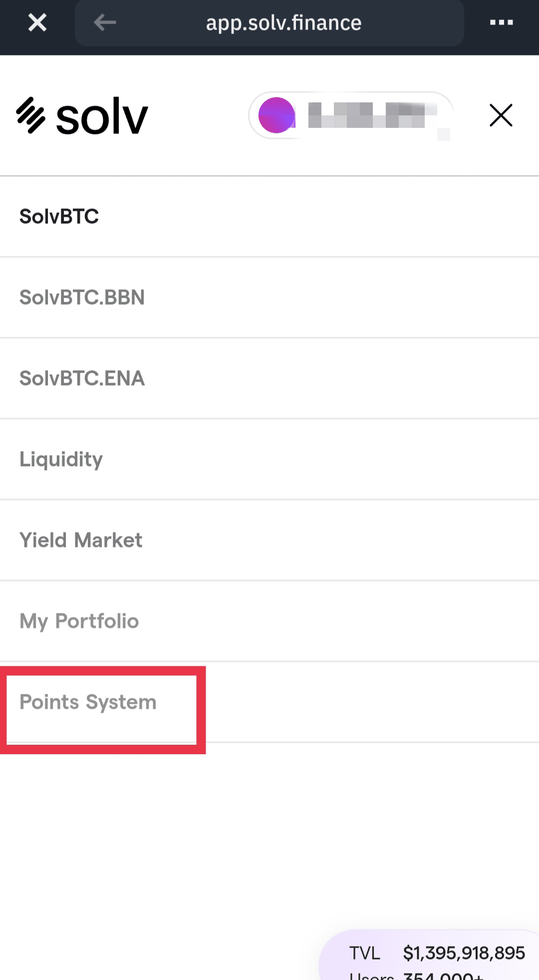Open the Liquidity section
This screenshot has height=980, width=539.
click(x=61, y=459)
